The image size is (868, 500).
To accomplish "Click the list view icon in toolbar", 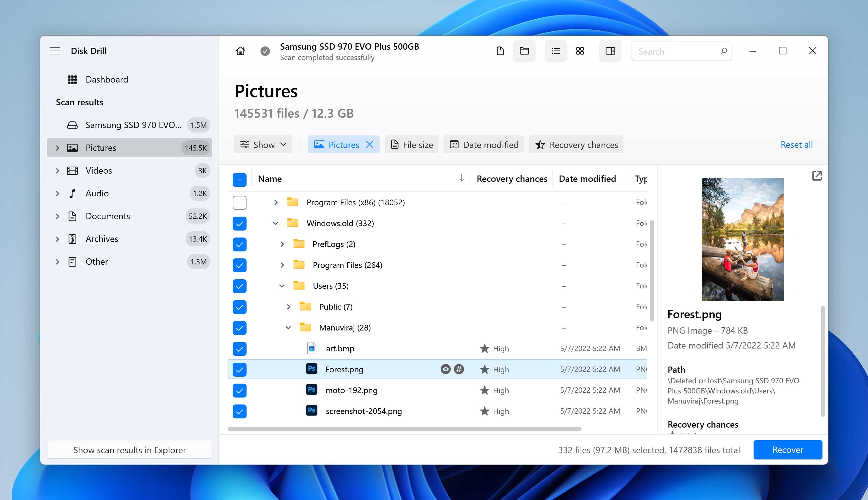I will [554, 51].
